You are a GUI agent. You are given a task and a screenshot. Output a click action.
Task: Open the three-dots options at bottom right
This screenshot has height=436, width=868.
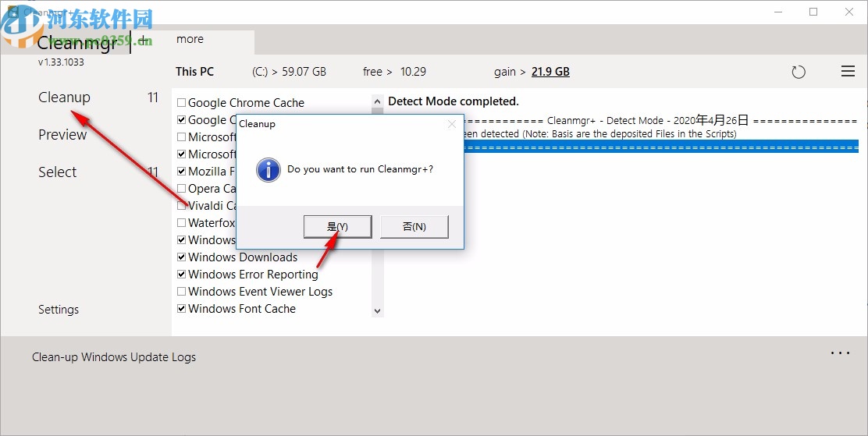pyautogui.click(x=840, y=353)
